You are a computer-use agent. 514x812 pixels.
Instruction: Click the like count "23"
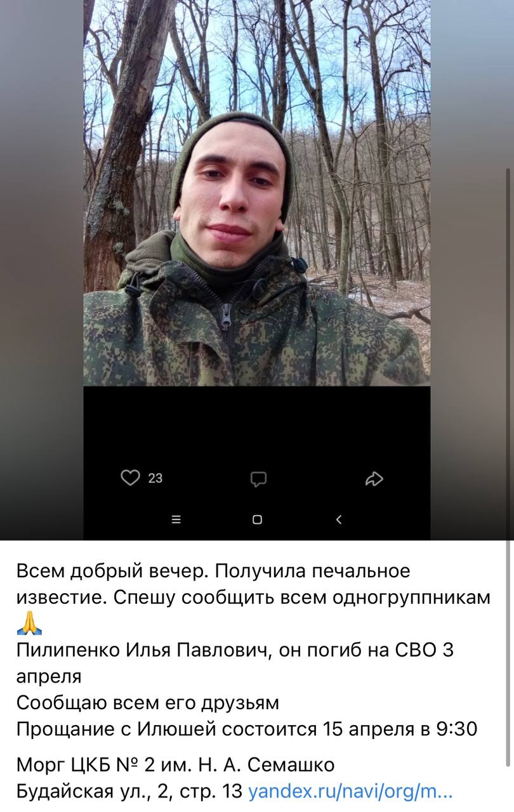click(155, 478)
